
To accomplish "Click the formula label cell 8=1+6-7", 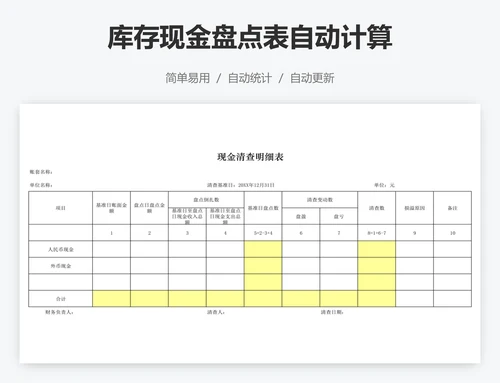I will [x=377, y=233].
